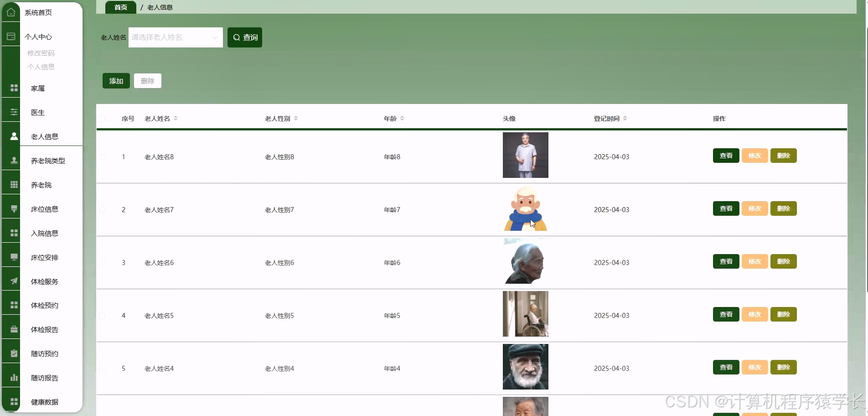Open 家属 via its grid icon
The width and height of the screenshot is (868, 416).
(x=14, y=88)
